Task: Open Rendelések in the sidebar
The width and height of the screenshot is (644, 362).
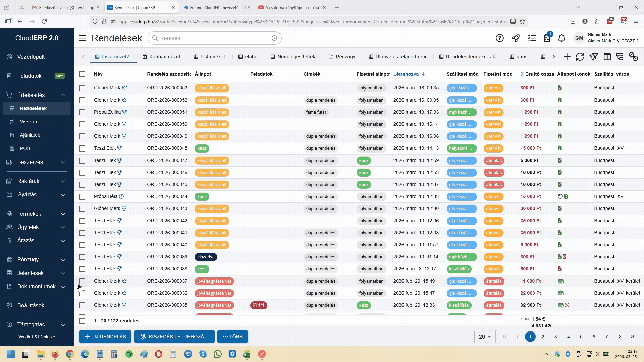Action: pyautogui.click(x=37, y=108)
